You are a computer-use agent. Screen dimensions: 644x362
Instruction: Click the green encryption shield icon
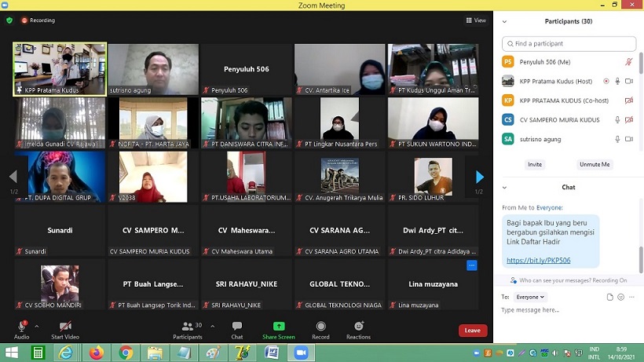[x=9, y=20]
